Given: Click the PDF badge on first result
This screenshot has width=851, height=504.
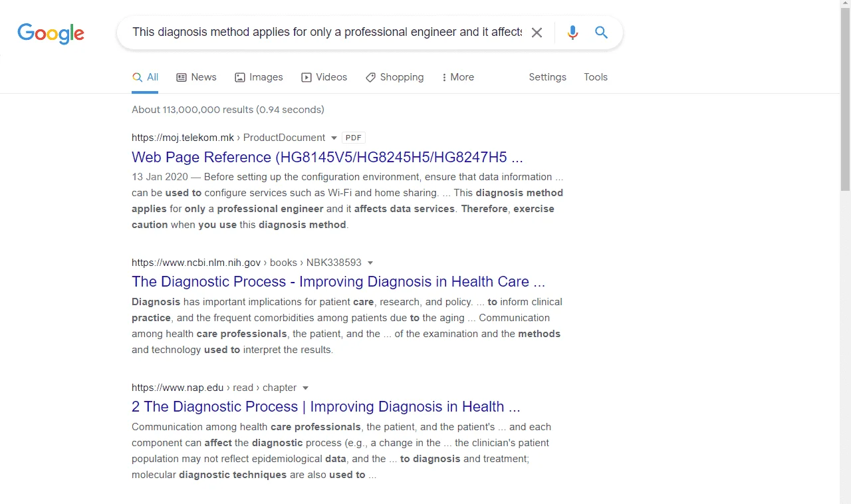Looking at the screenshot, I should pyautogui.click(x=354, y=138).
